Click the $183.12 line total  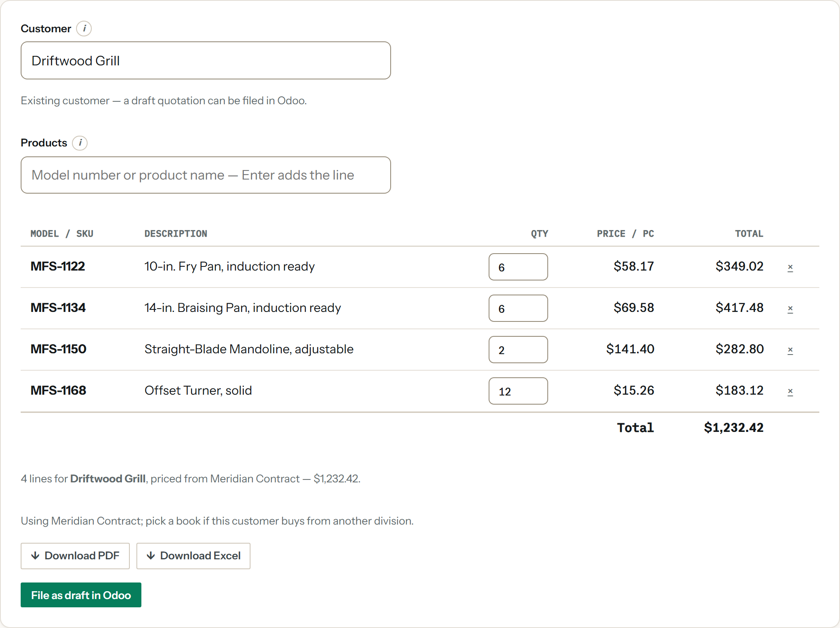[740, 391]
